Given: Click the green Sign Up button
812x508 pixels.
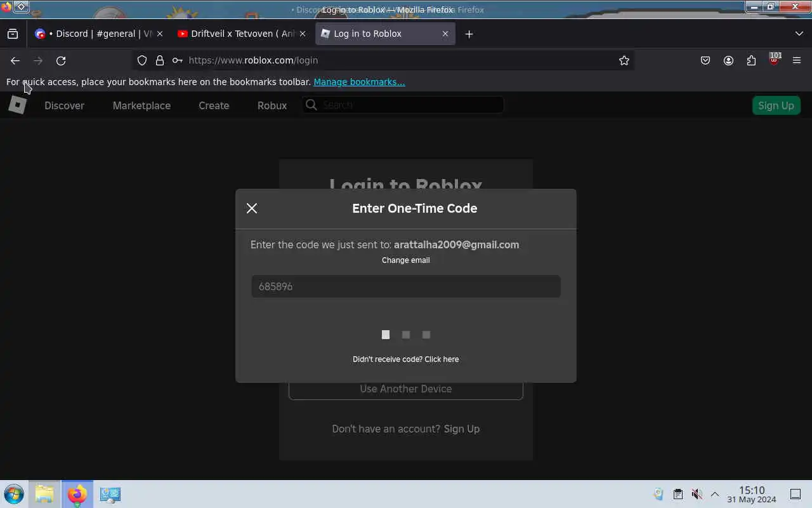Looking at the screenshot, I should click(776, 105).
